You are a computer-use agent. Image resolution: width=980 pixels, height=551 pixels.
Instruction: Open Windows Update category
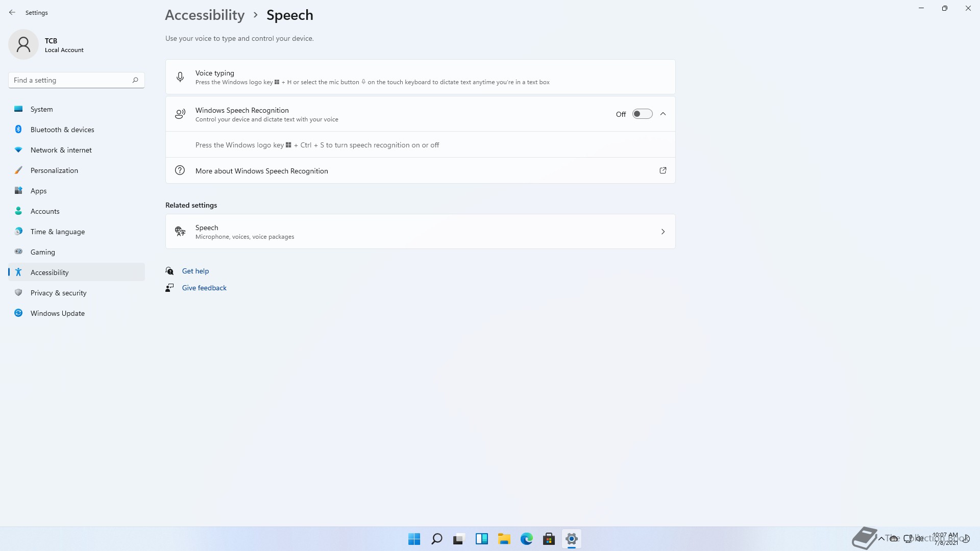coord(77,313)
